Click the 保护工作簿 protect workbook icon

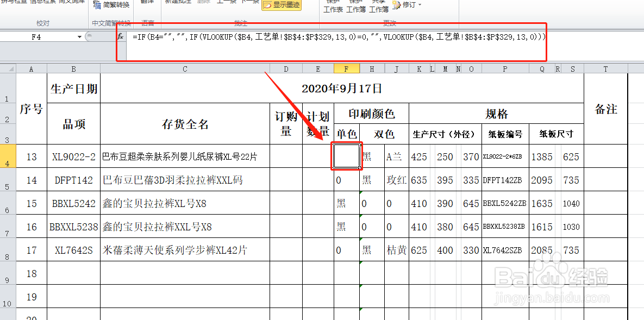(356, 7)
